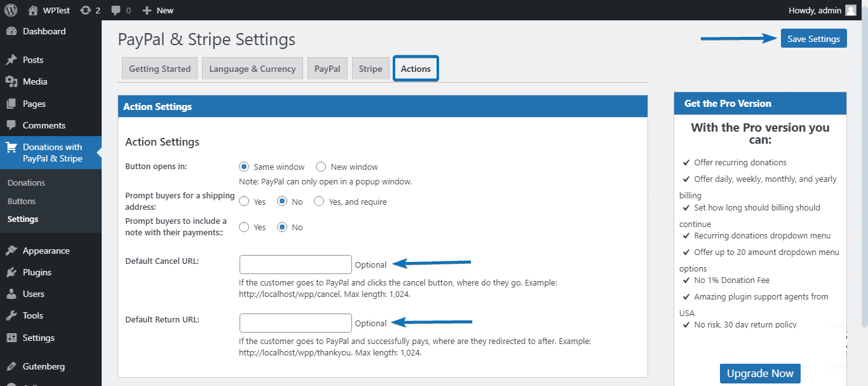Open the Tools menu label
The height and width of the screenshot is (386, 868).
33,315
